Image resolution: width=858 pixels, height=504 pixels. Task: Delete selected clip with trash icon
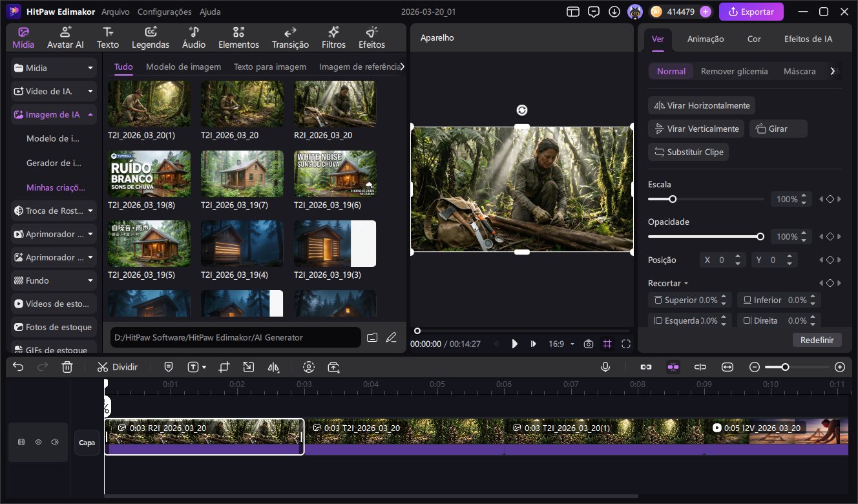[x=67, y=367]
